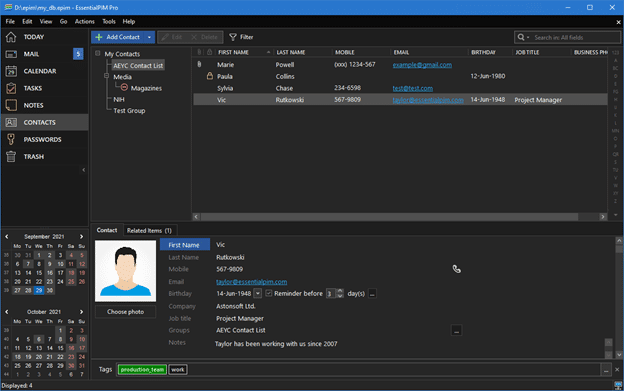Click the production_team green tag

[142, 370]
